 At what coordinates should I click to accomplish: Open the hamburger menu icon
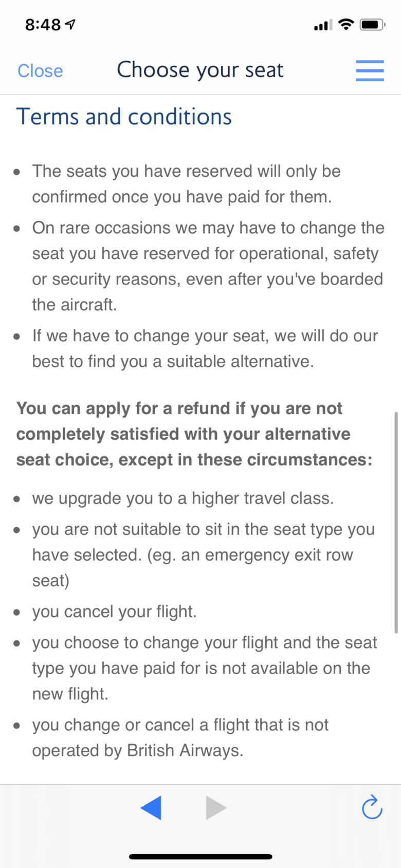[x=370, y=70]
